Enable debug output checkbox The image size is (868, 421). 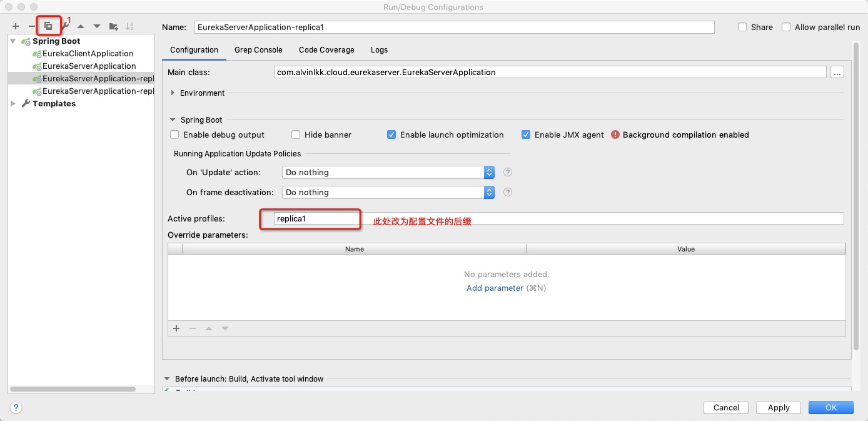[x=174, y=134]
